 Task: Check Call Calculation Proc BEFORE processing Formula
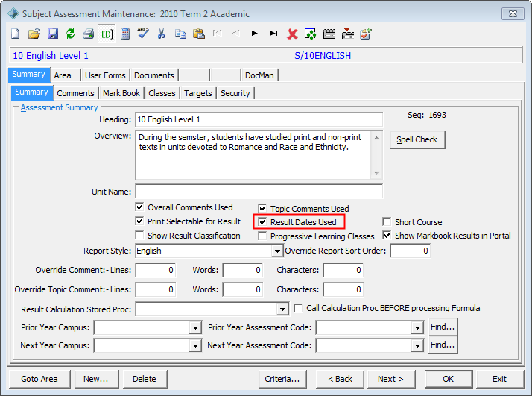click(x=298, y=308)
